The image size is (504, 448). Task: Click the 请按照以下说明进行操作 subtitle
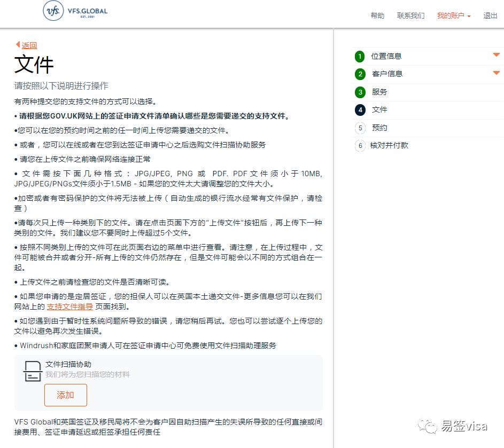click(x=61, y=86)
